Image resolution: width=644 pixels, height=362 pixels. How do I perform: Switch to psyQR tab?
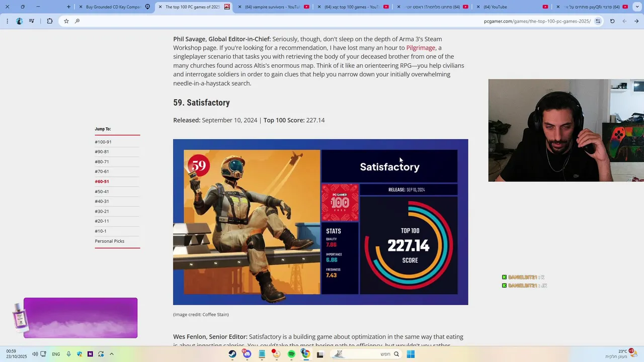click(x=591, y=7)
